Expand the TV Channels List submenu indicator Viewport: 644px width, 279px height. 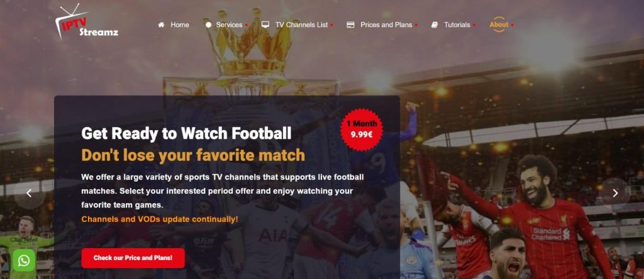pos(332,25)
